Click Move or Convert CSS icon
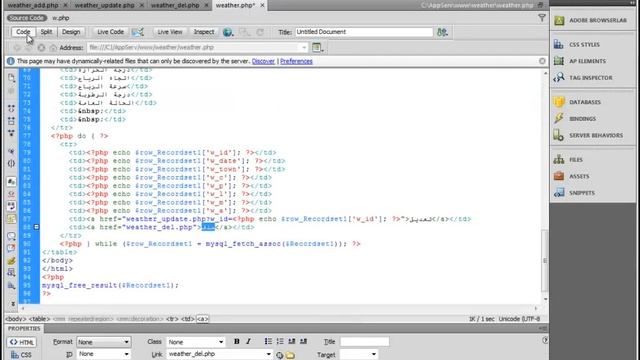Viewport: 640px width, 360px height. coord(11,285)
